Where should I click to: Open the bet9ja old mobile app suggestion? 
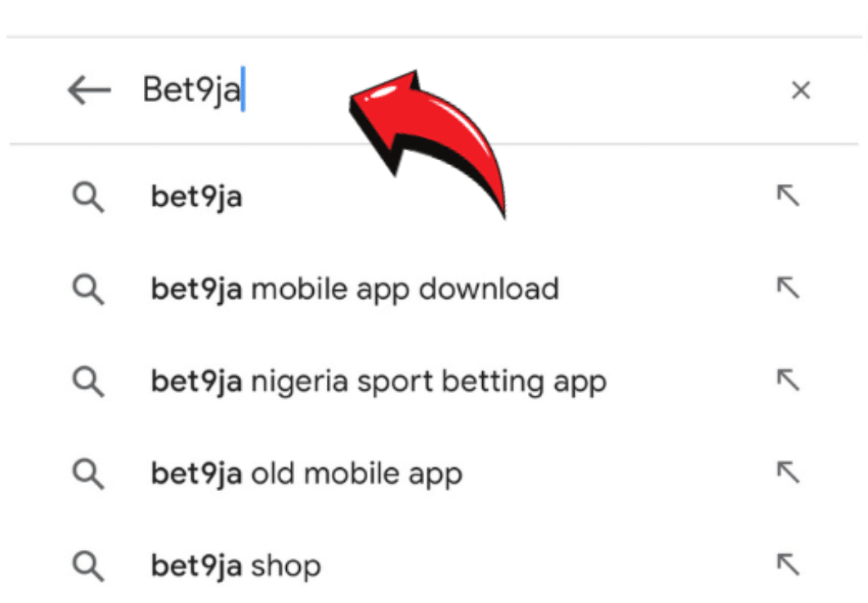click(308, 473)
